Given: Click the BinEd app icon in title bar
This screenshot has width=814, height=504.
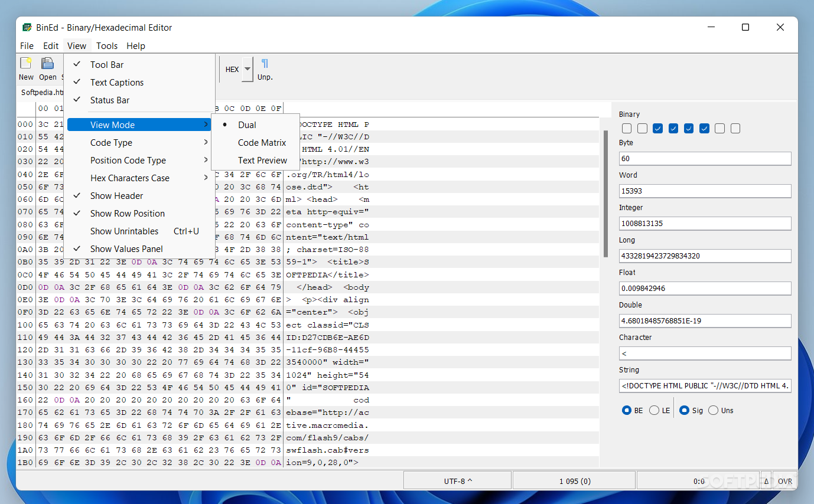Looking at the screenshot, I should point(27,27).
